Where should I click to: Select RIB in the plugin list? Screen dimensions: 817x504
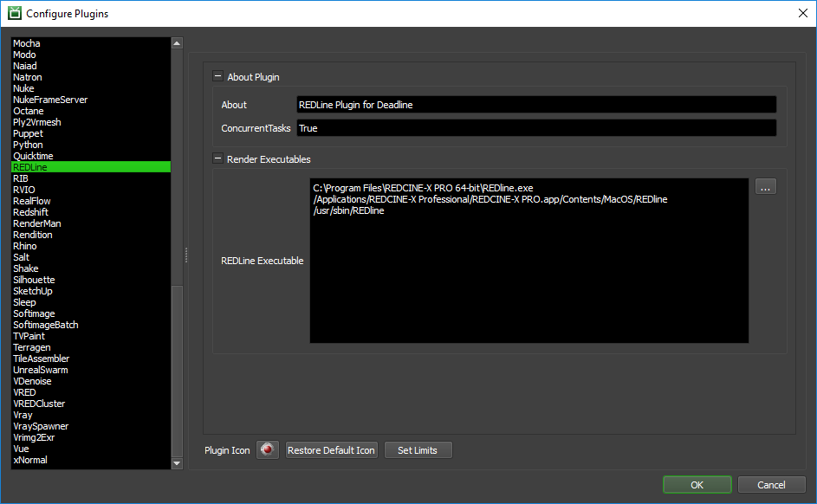[x=91, y=178]
